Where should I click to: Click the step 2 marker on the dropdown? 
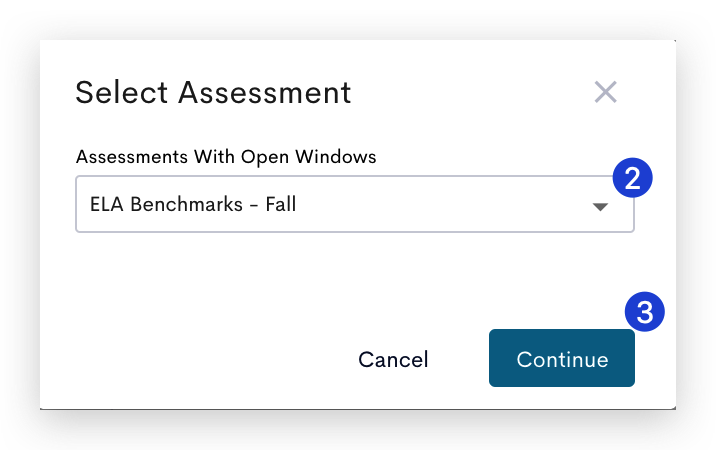coord(632,178)
